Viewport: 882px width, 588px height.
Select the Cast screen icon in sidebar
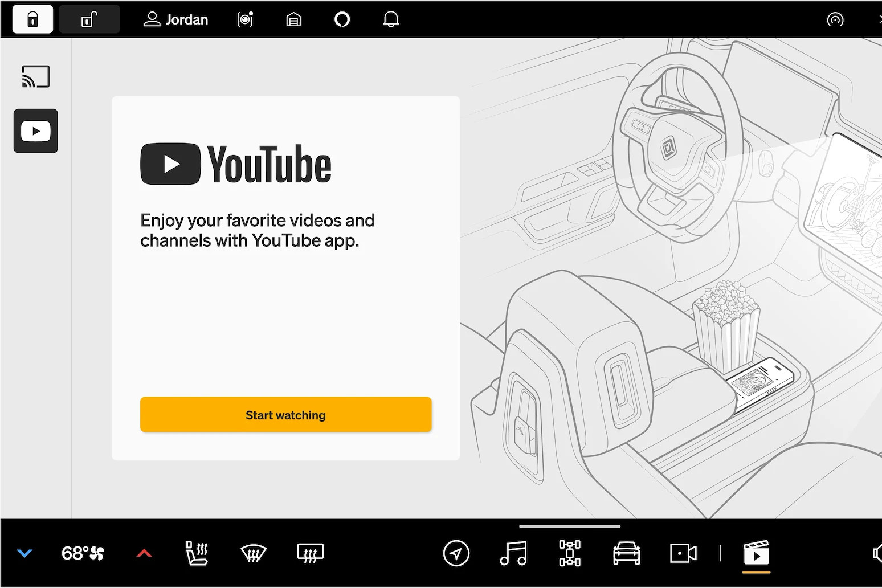click(x=36, y=76)
